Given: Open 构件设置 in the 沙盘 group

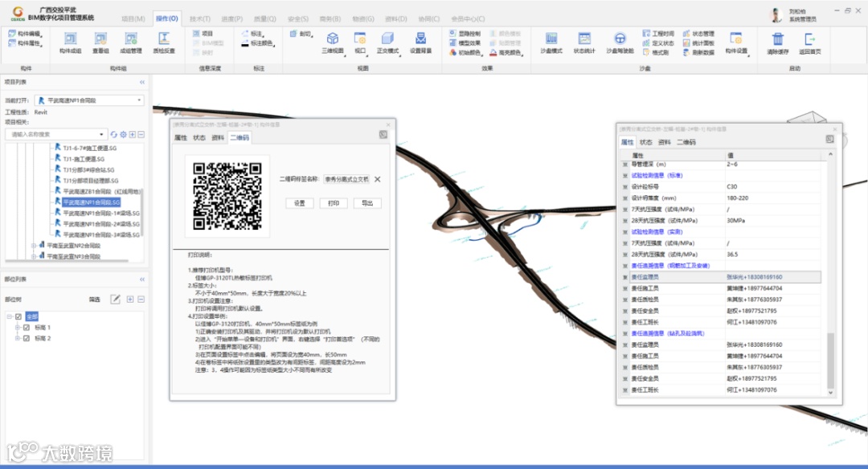Looking at the screenshot, I should 736,43.
